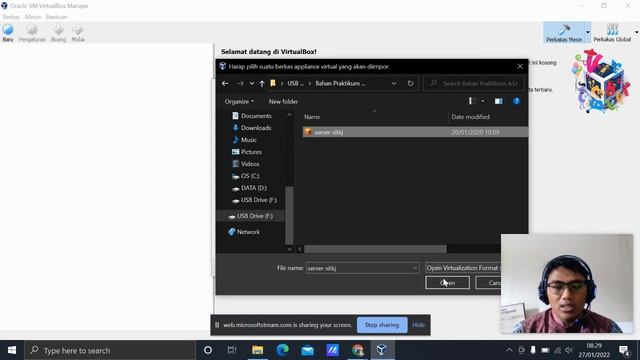Expand Perkakas Global dropdown arrow
640x360 pixels.
[636, 33]
